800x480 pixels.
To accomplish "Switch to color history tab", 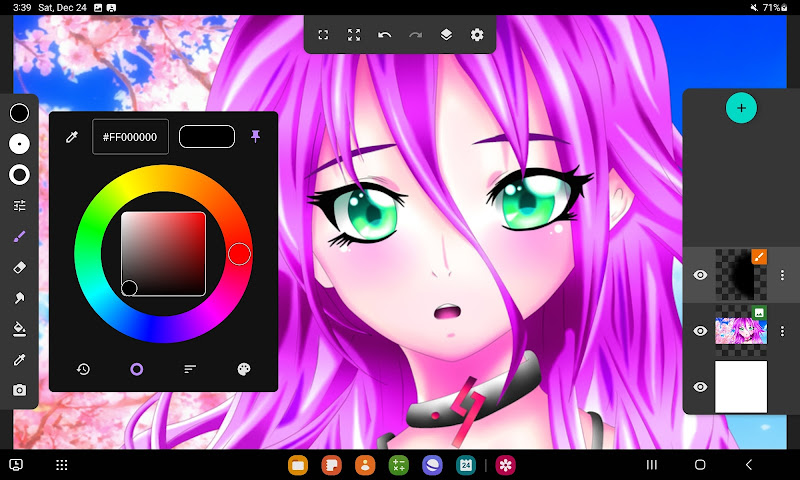I will tap(83, 369).
